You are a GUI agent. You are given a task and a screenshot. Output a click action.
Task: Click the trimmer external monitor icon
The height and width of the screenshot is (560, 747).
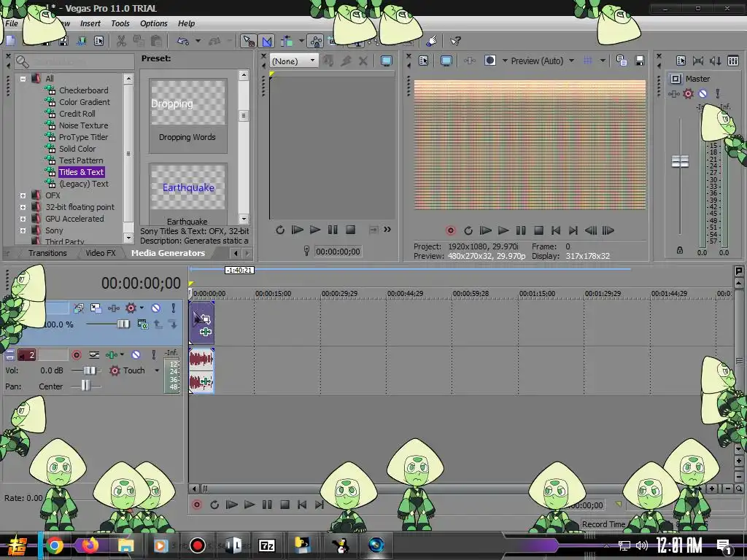tap(387, 61)
